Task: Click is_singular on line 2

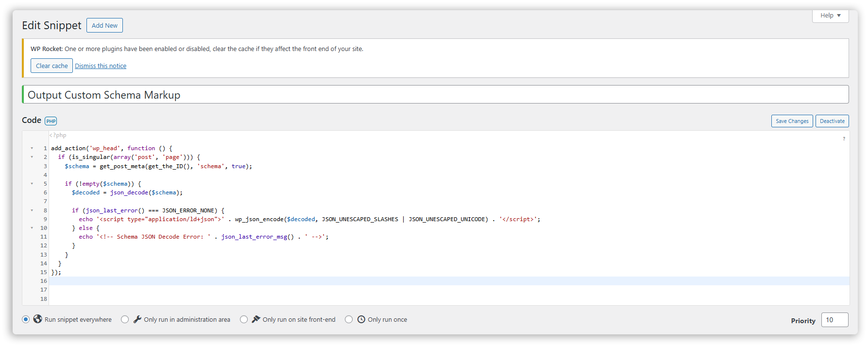Action: (x=91, y=157)
